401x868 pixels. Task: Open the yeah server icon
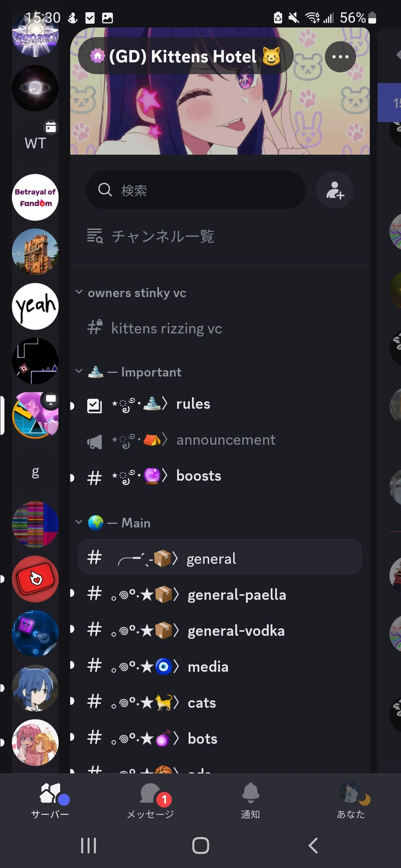(35, 306)
